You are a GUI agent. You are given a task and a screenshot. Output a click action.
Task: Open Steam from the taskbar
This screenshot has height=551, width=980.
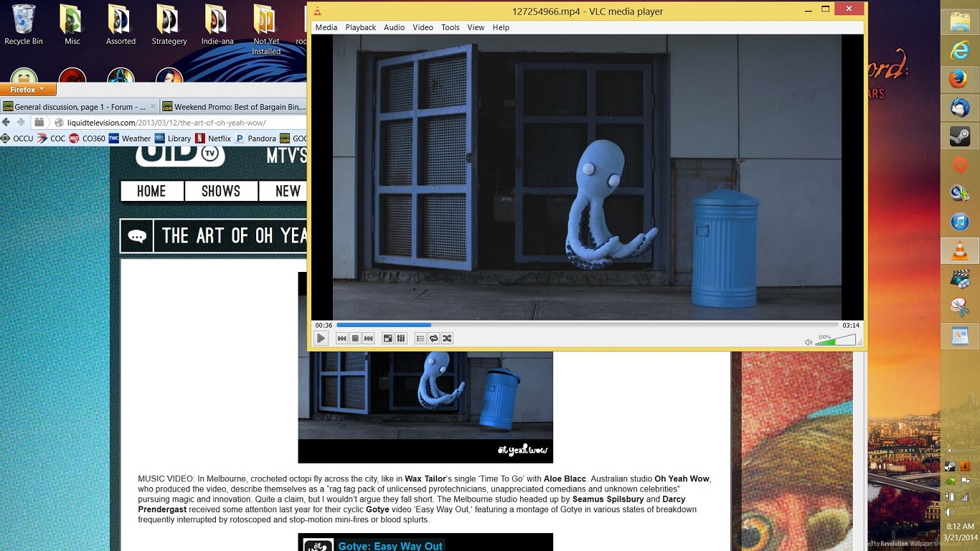[960, 136]
